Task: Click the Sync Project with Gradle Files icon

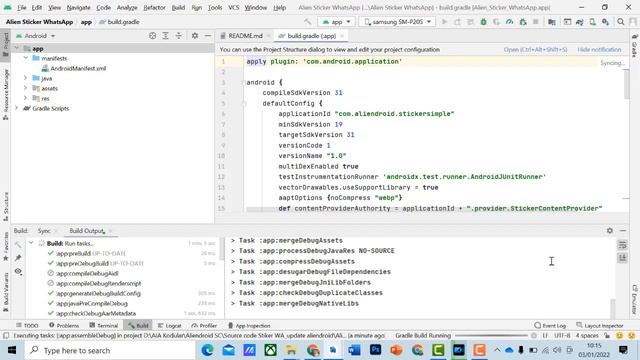Action: (580, 22)
